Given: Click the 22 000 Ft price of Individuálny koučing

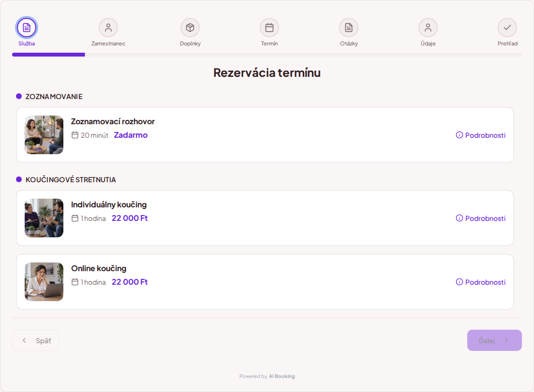Looking at the screenshot, I should 130,218.
